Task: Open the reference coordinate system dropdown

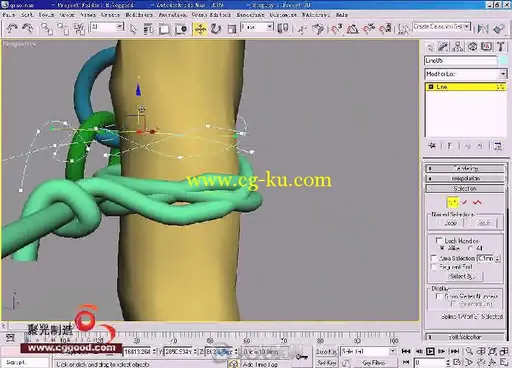Action: (257, 27)
